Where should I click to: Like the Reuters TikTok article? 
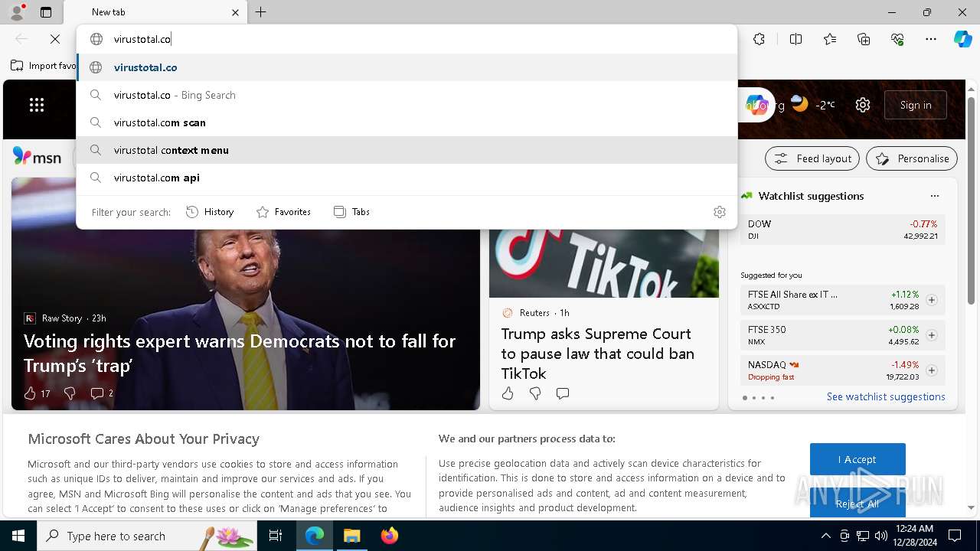[508, 393]
